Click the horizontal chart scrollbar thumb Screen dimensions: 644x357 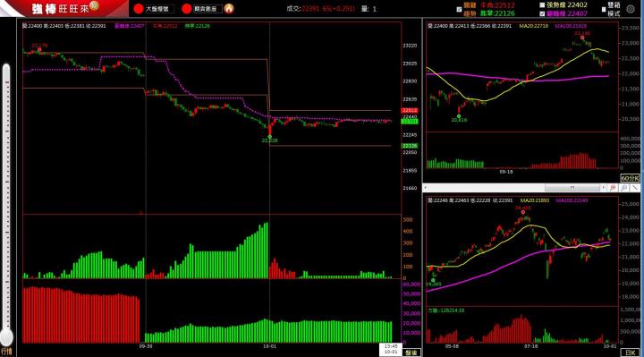click(x=572, y=188)
